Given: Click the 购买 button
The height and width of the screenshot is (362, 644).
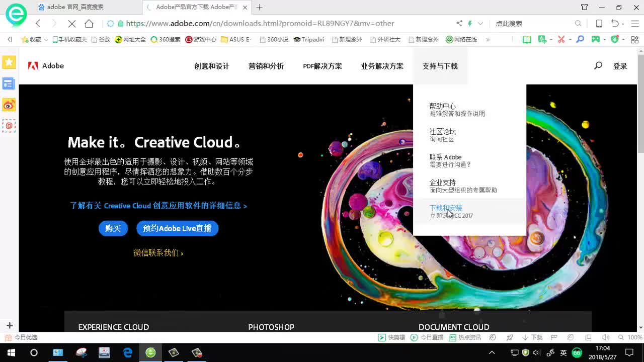Looking at the screenshot, I should point(113,228).
